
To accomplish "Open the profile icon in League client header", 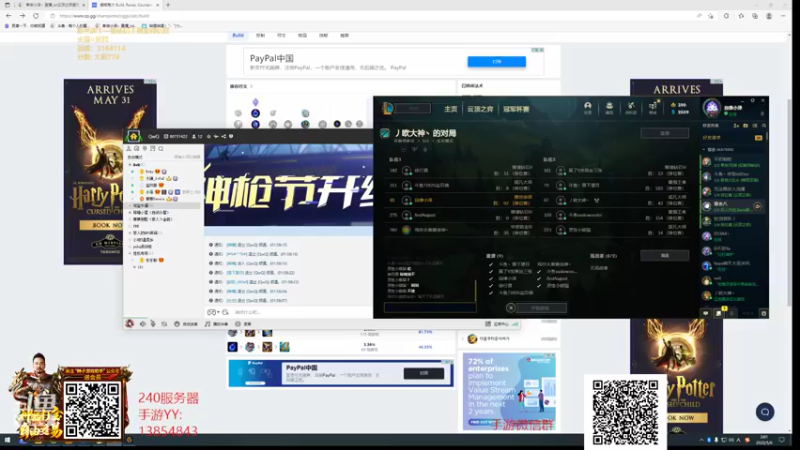I will tap(588, 107).
